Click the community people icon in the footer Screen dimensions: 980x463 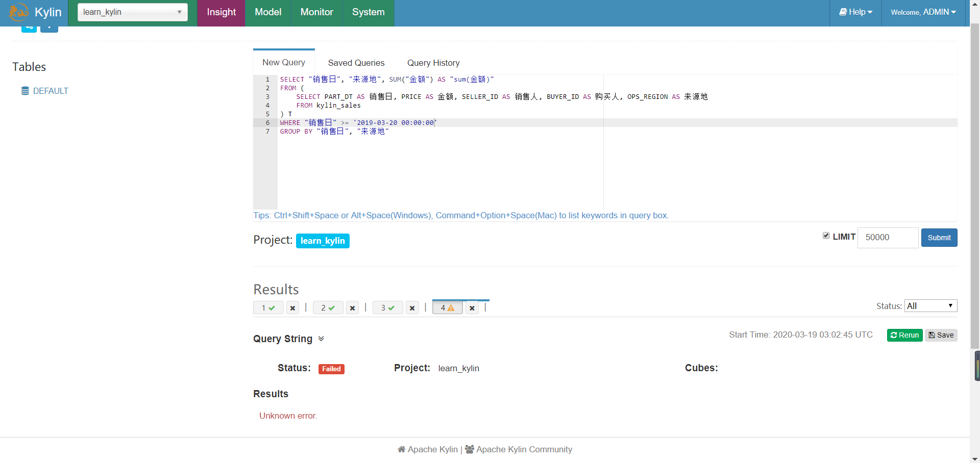coord(470,449)
